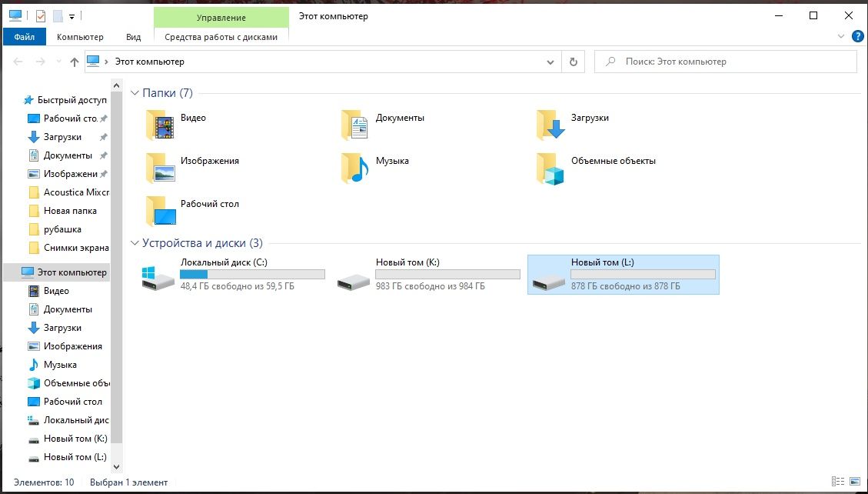Screen dimensions: 868x494
Task: Open the Файл menu
Action: pyautogui.click(x=25, y=37)
